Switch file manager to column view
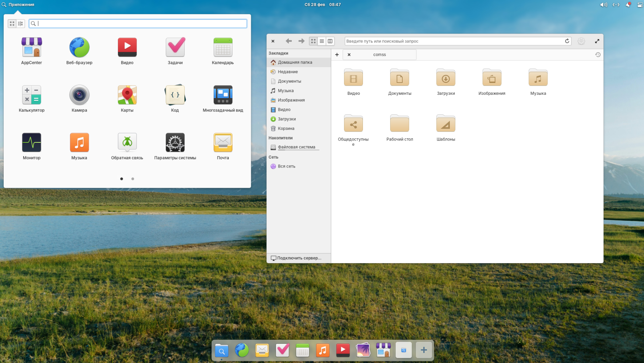The width and height of the screenshot is (644, 363). pos(330,41)
